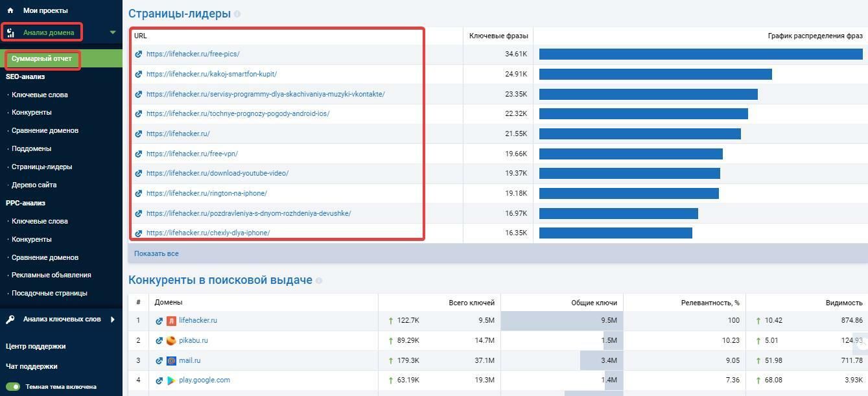868x396 pixels.
Task: Click external link icon for servisy-programmy URL
Action: tap(139, 95)
